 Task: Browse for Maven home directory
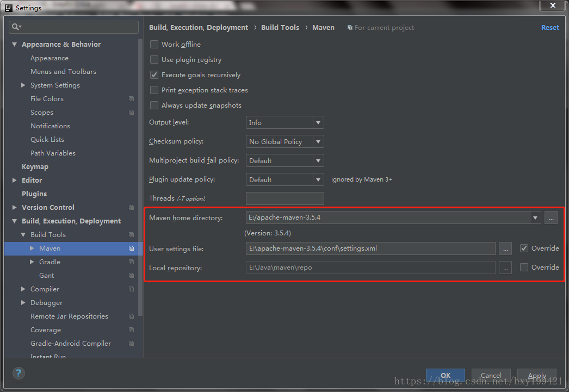551,217
